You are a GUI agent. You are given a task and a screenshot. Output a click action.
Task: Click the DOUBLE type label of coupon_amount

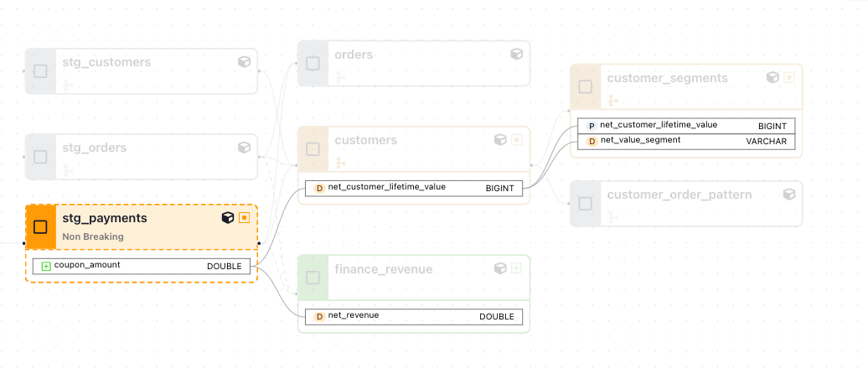(x=225, y=266)
